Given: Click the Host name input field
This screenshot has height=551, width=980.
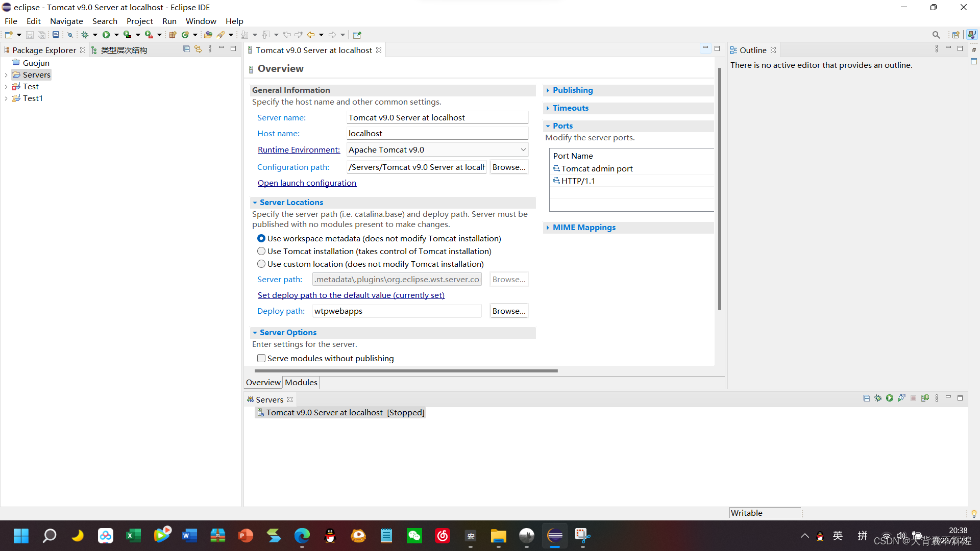Looking at the screenshot, I should click(437, 133).
